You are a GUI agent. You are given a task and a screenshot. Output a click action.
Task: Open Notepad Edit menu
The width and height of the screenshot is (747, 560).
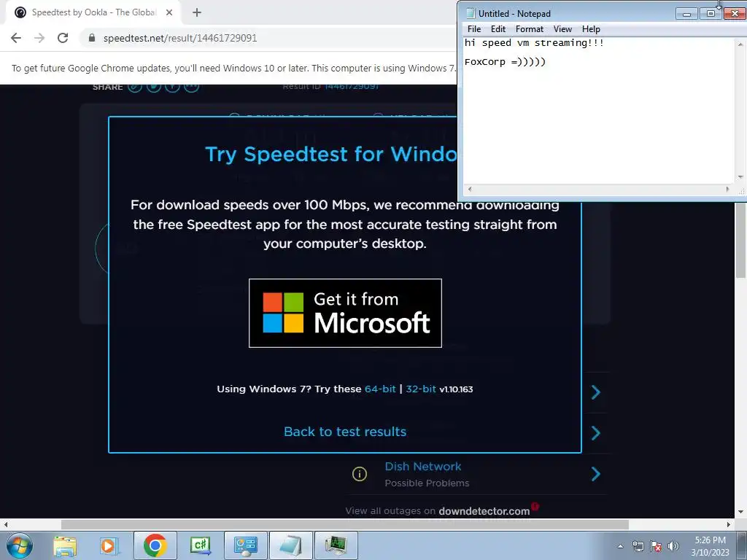point(498,29)
